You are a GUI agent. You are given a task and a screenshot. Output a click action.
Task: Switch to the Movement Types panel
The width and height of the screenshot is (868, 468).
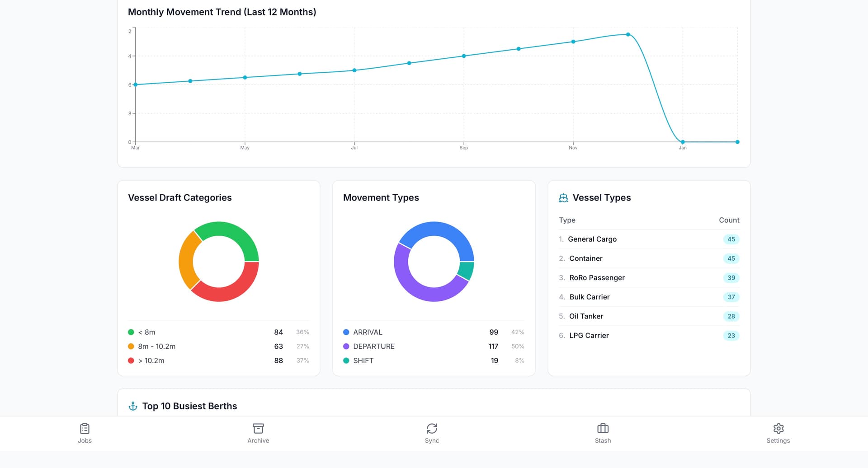(381, 197)
